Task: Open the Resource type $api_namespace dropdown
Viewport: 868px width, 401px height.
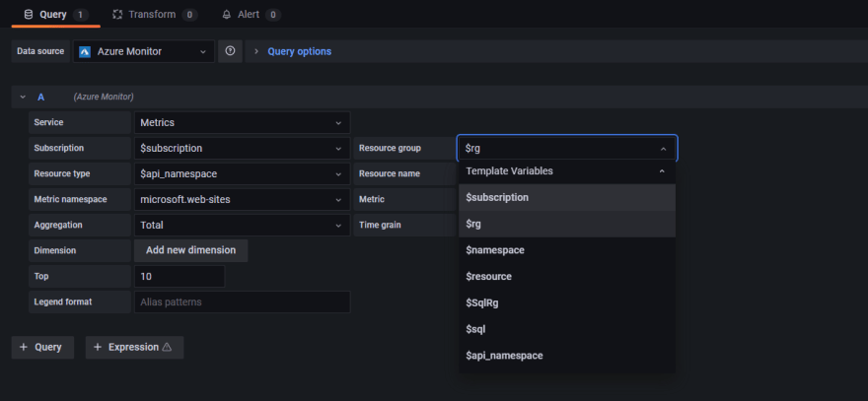Action: pyautogui.click(x=242, y=173)
